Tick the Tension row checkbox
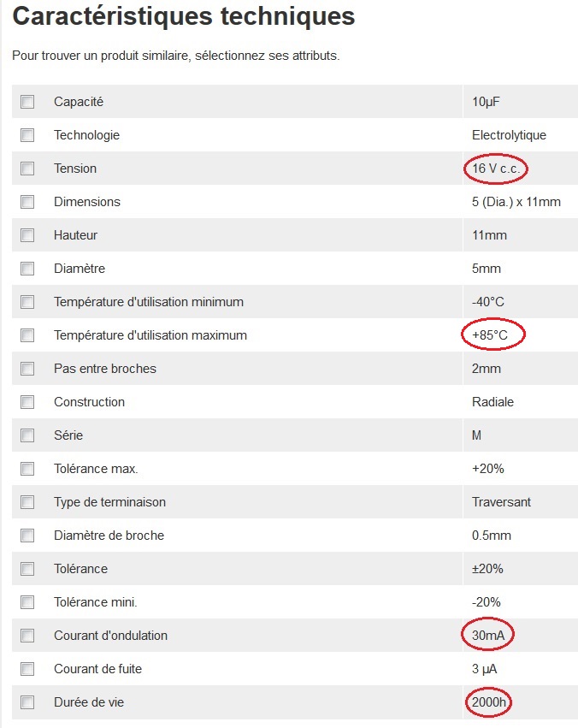The image size is (578, 728). tap(27, 169)
